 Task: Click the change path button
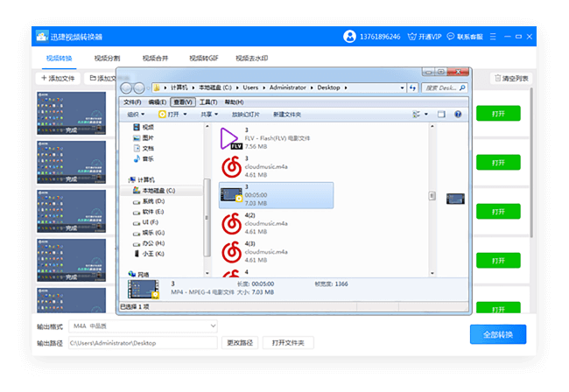point(240,343)
